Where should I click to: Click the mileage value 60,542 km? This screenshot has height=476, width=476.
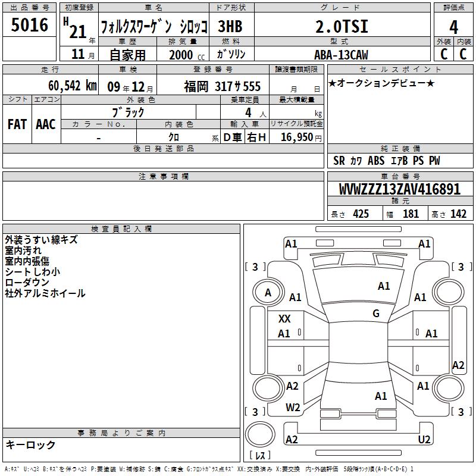[73, 86]
